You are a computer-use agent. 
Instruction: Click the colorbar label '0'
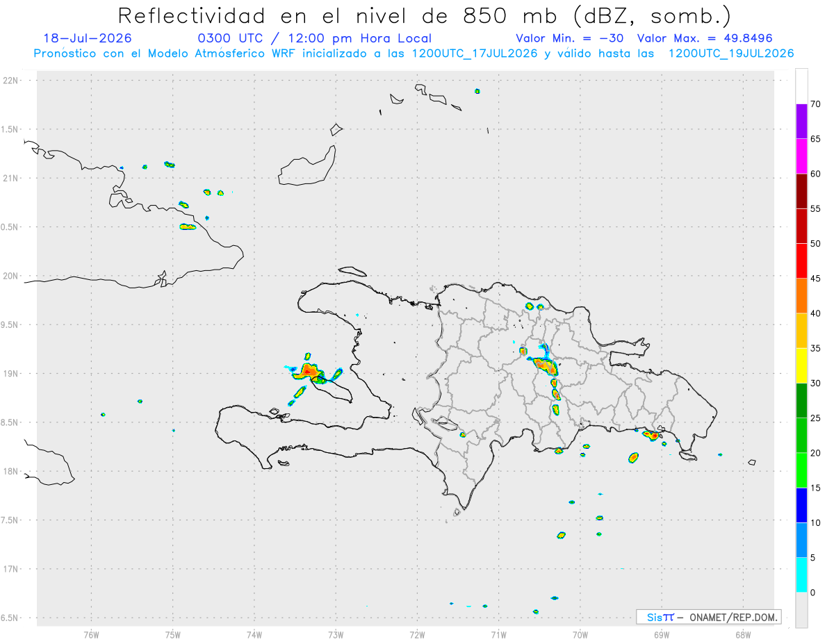point(813,593)
